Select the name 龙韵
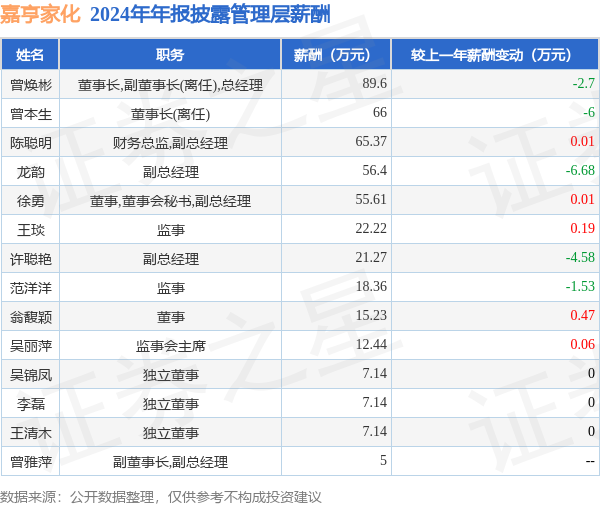The height and width of the screenshot is (506, 600). click(31, 172)
